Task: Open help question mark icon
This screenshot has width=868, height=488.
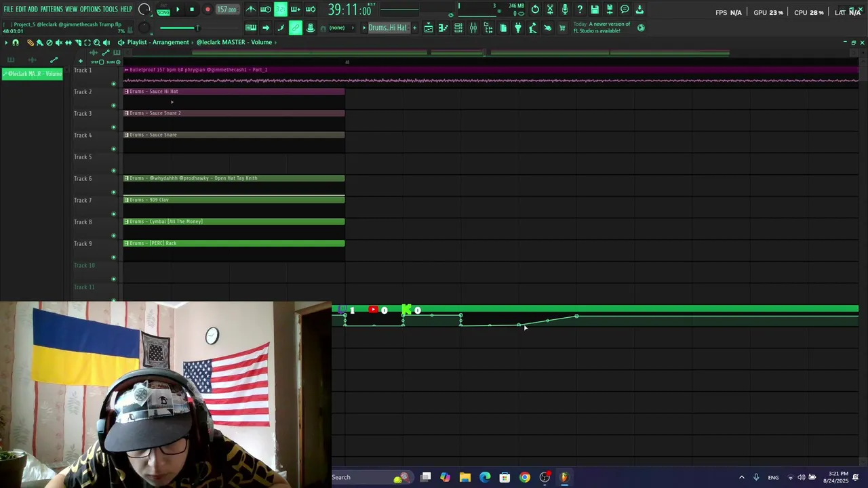Action: coord(580,9)
